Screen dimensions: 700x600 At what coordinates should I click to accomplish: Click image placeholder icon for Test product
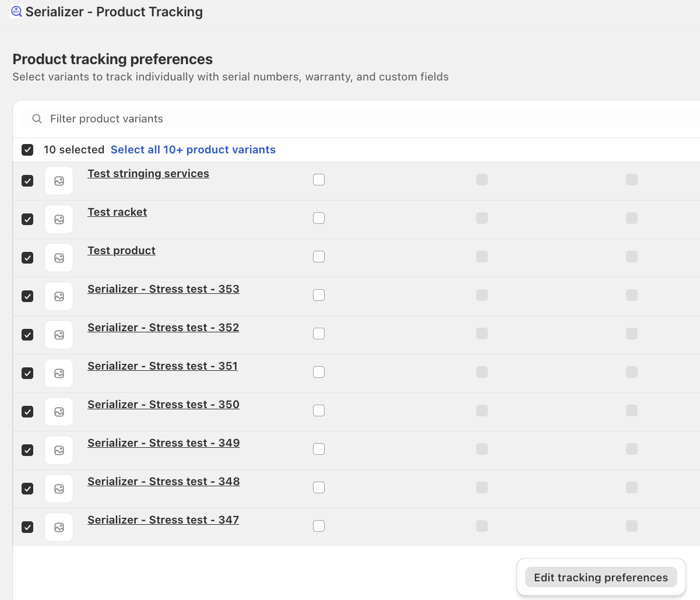click(x=59, y=258)
